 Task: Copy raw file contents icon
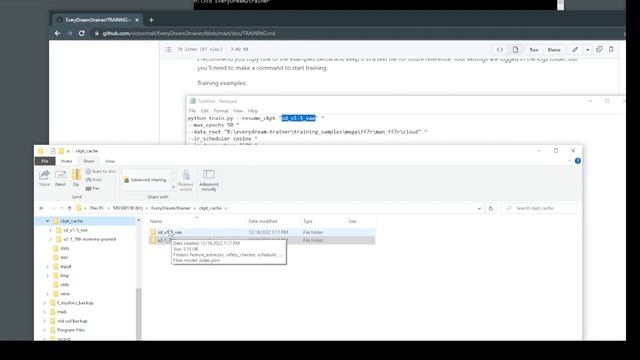[x=599, y=49]
